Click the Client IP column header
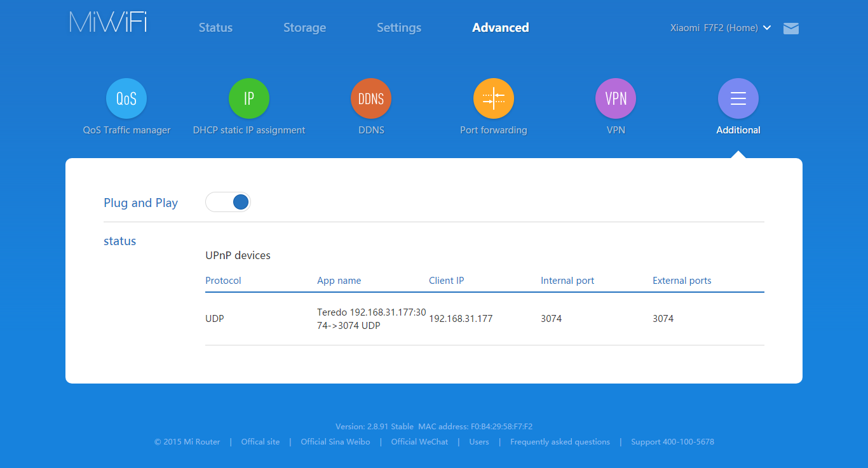 coord(446,281)
